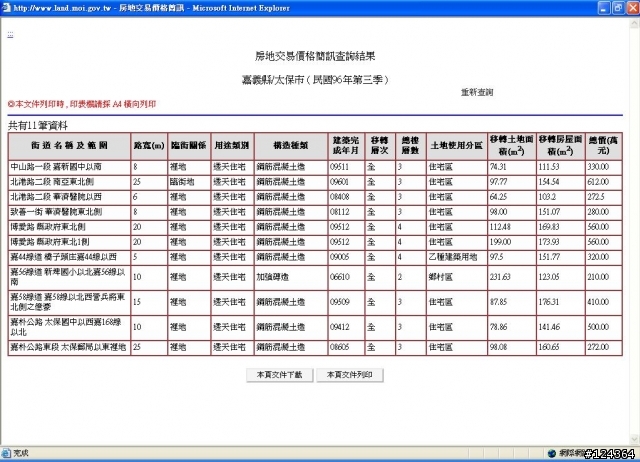Click the small dotted link at top left
Screen dimensions: 640x462
pyautogui.click(x=10, y=36)
